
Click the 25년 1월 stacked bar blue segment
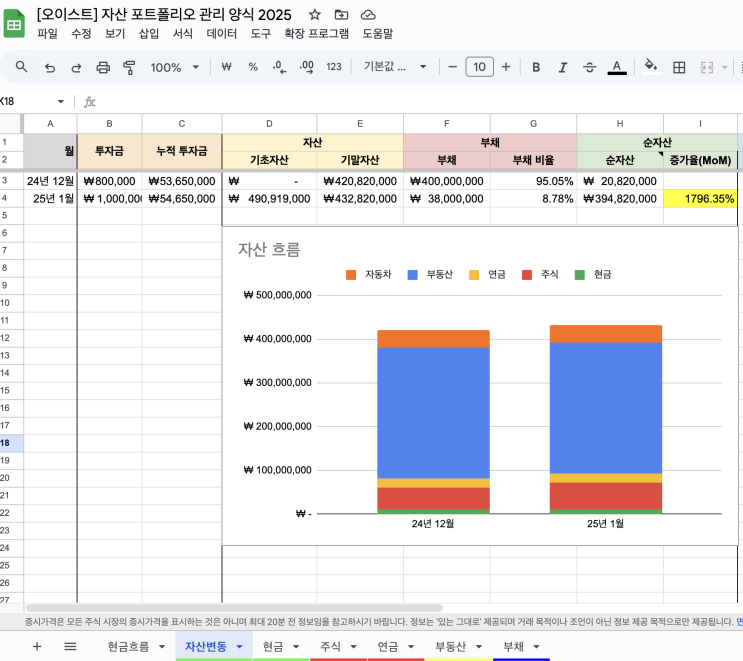606,407
